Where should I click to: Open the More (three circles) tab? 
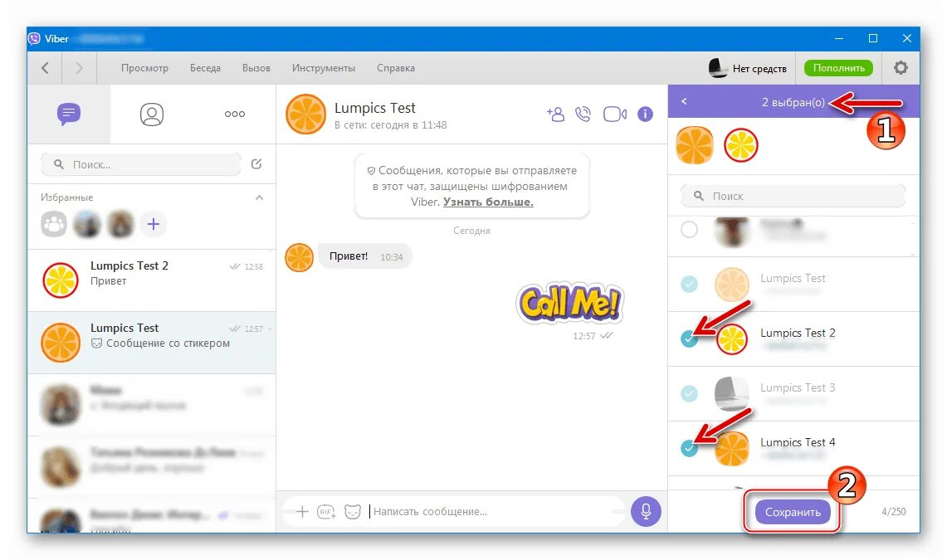[234, 114]
